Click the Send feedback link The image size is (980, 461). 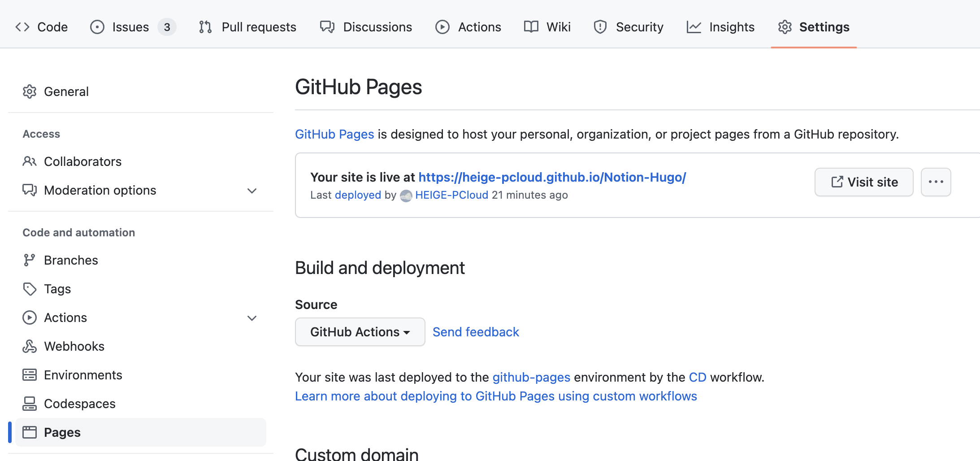click(476, 332)
